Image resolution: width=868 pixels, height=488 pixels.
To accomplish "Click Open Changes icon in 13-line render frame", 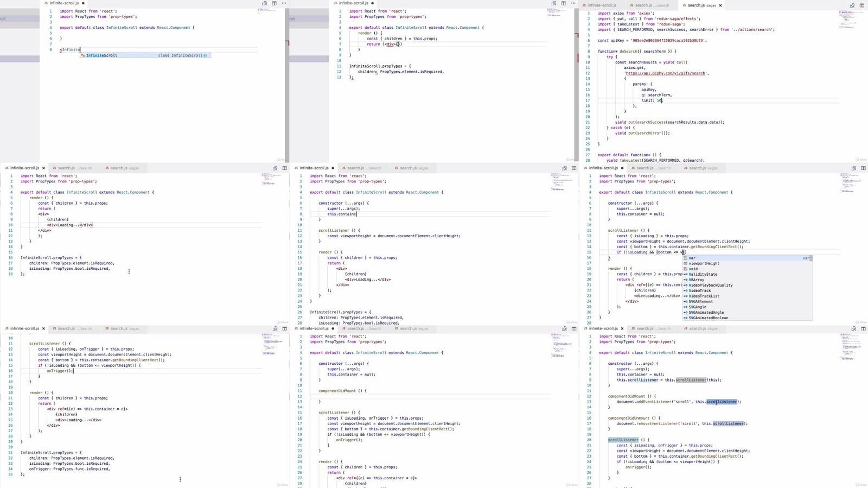I will tap(554, 3).
